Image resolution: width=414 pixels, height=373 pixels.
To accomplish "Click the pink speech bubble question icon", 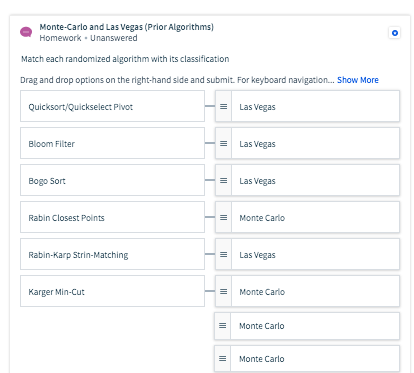I will click(x=26, y=32).
